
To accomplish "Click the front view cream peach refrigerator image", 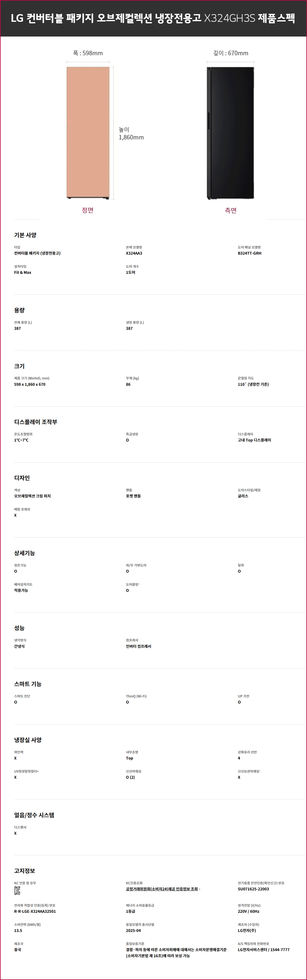I will tap(88, 132).
